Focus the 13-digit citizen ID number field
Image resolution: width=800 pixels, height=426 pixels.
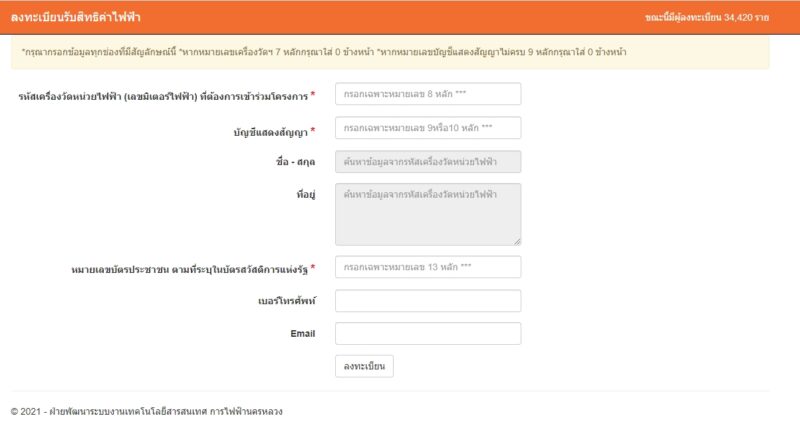428,267
